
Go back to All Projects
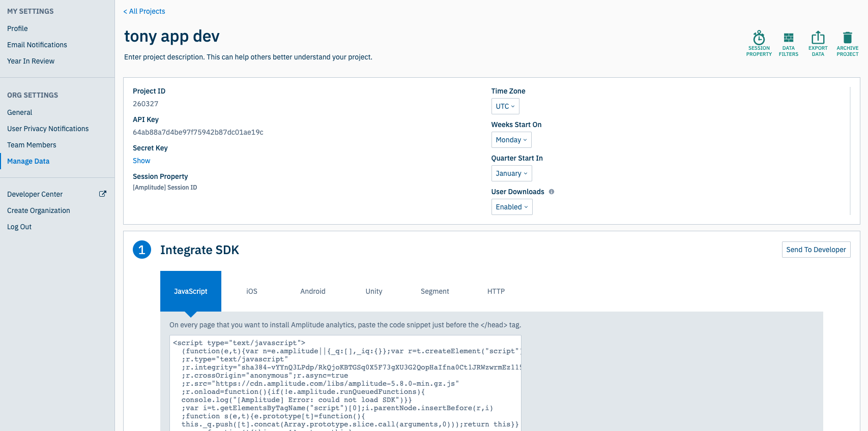(x=144, y=11)
